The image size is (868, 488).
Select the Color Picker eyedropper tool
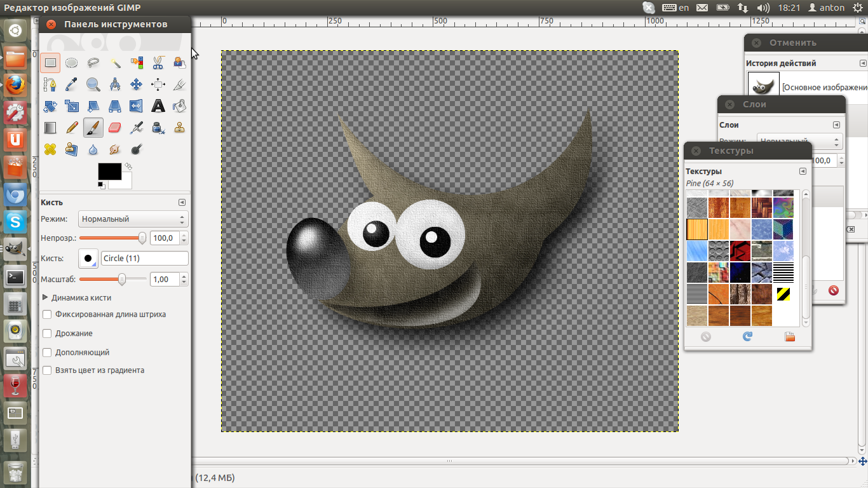click(72, 85)
